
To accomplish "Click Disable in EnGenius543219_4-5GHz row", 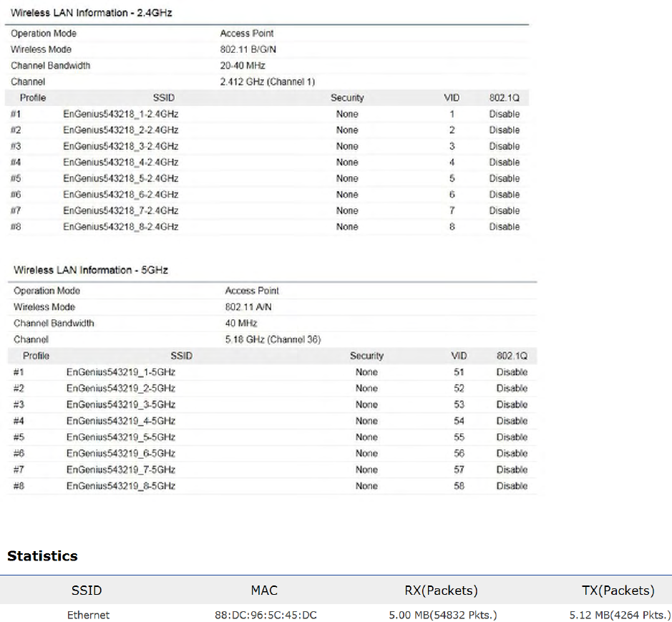I will tap(512, 421).
